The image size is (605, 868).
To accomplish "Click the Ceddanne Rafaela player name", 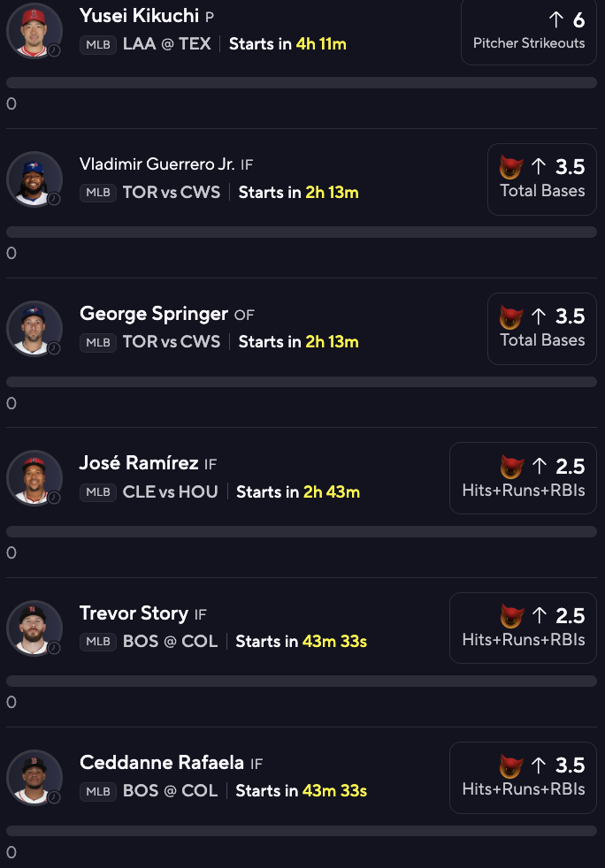I will click(162, 763).
